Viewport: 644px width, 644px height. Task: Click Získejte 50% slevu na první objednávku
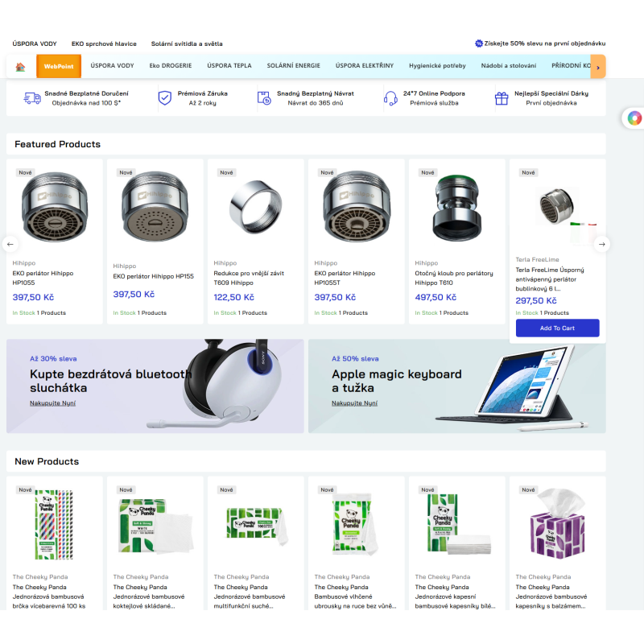click(545, 43)
